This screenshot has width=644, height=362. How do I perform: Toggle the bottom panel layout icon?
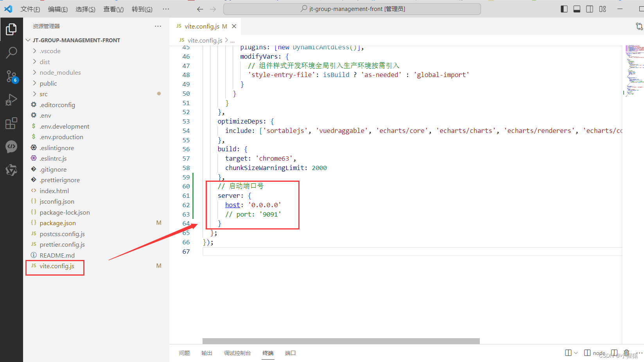pyautogui.click(x=577, y=9)
